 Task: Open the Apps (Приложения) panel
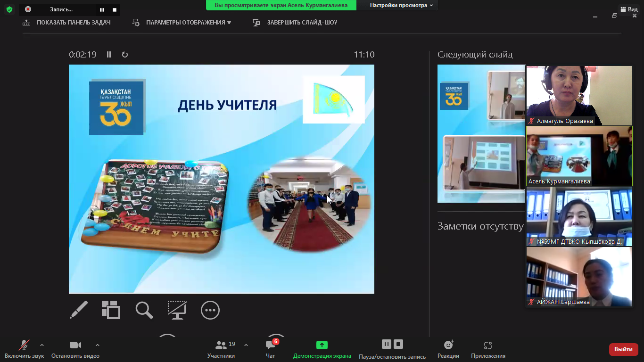488,349
